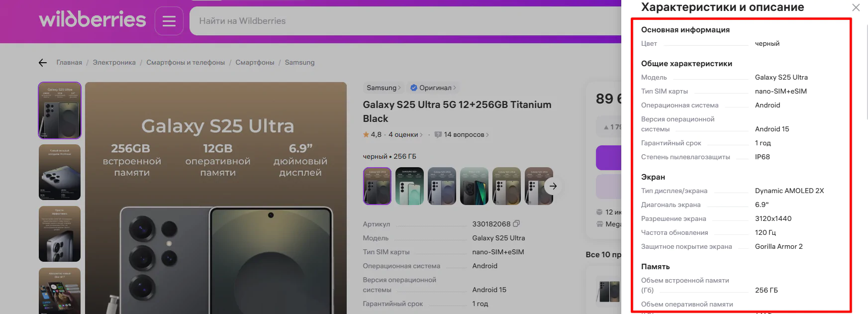Screen dimensions: 868x314
Task: Select the mint green color variant thumbnail
Action: (410, 186)
